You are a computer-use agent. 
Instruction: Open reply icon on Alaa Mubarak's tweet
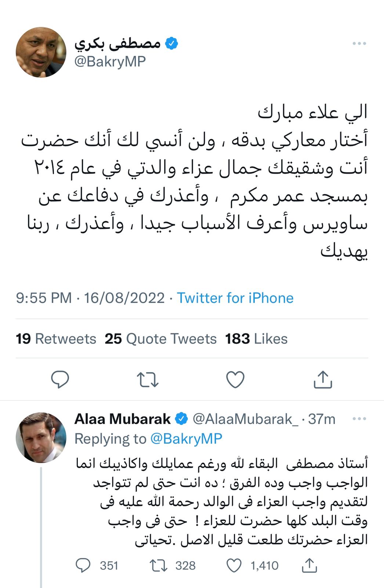click(x=83, y=566)
